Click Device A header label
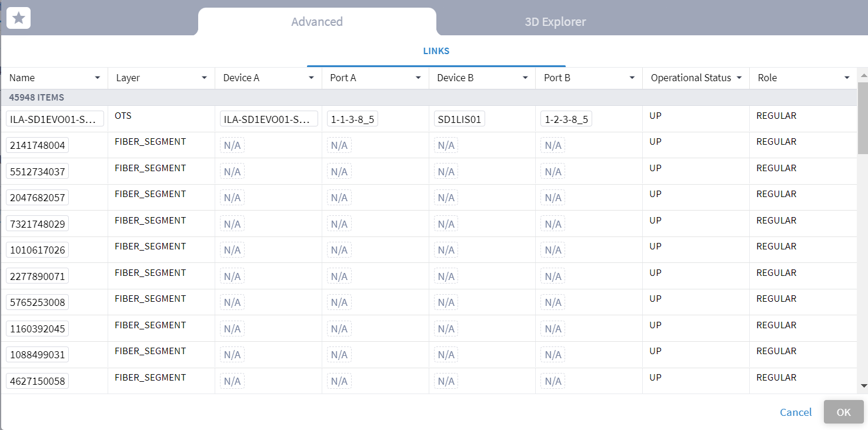Viewport: 868px width, 430px height. tap(241, 78)
